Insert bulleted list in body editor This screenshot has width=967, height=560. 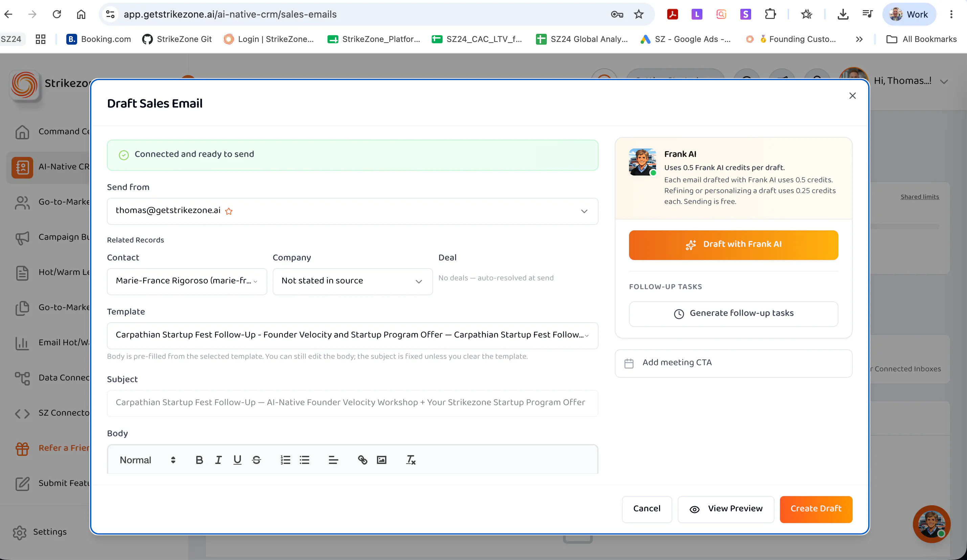click(304, 460)
